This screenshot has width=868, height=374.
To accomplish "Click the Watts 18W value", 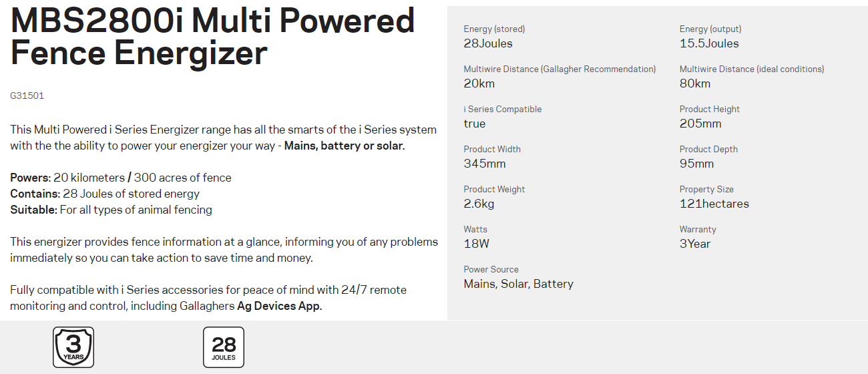I will pyautogui.click(x=477, y=244).
